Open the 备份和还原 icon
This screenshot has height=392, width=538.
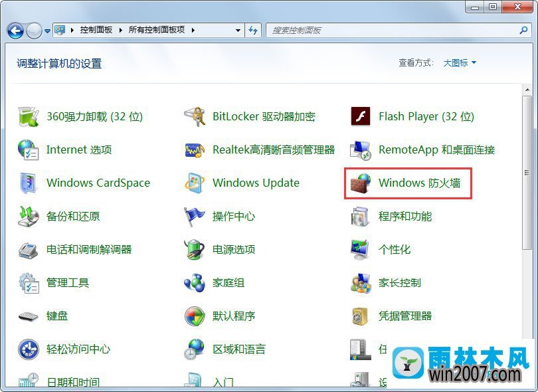28,216
